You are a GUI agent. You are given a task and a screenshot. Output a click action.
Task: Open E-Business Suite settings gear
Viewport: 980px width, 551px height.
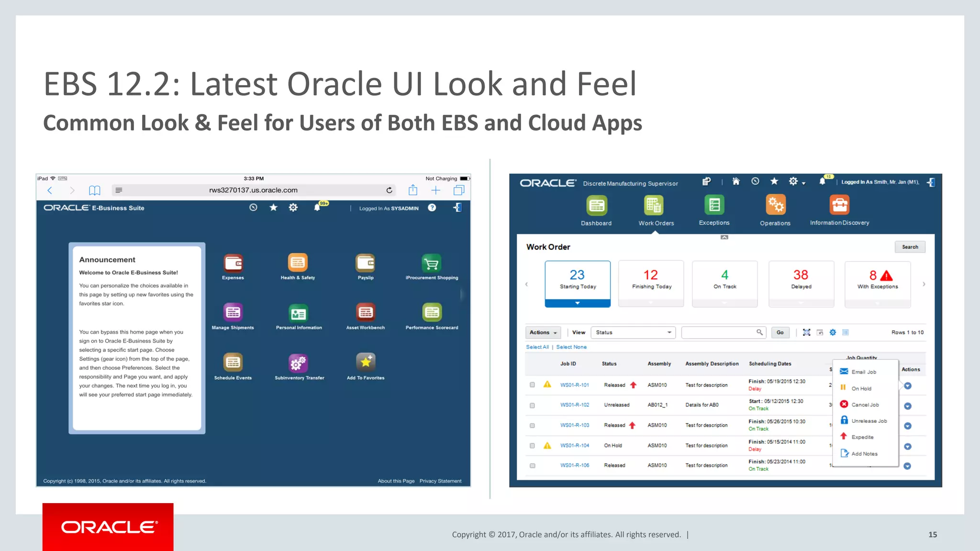tap(293, 208)
